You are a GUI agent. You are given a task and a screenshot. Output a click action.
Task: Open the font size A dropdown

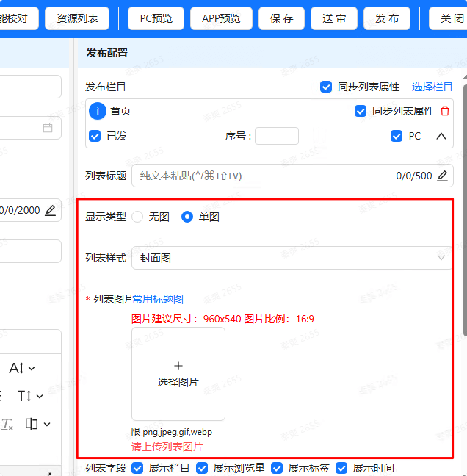(22, 368)
